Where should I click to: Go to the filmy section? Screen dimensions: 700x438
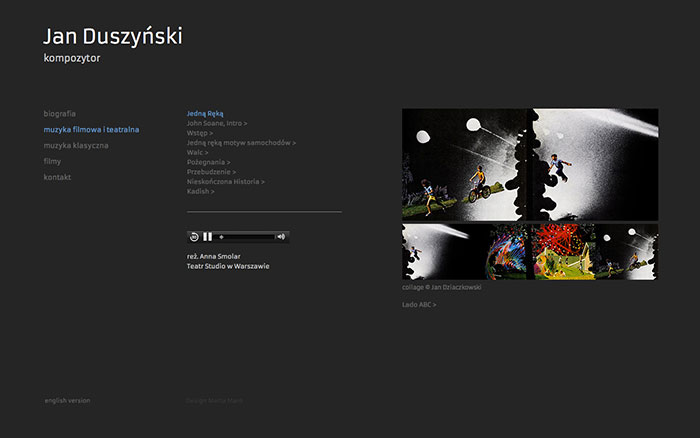[52, 161]
